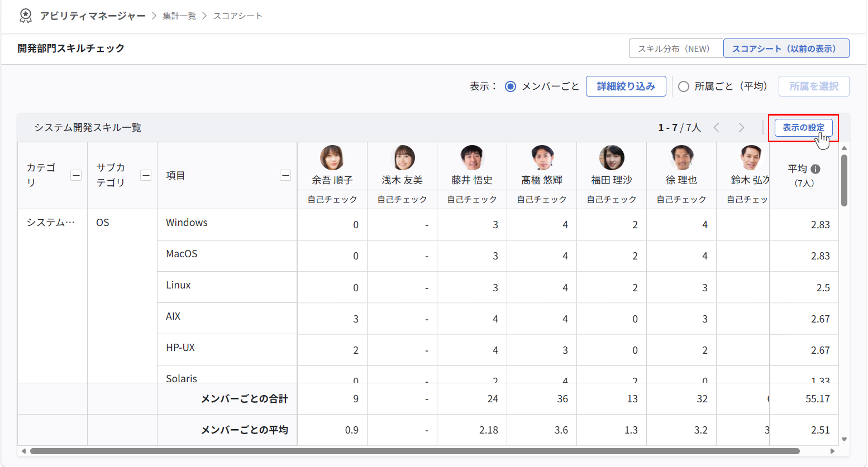Click Linux average value 2.5

tap(823, 288)
